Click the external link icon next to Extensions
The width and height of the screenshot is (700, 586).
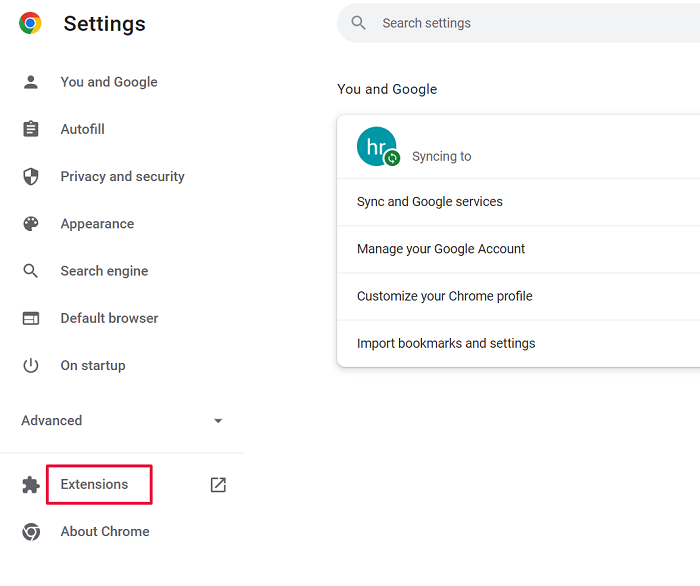218,485
